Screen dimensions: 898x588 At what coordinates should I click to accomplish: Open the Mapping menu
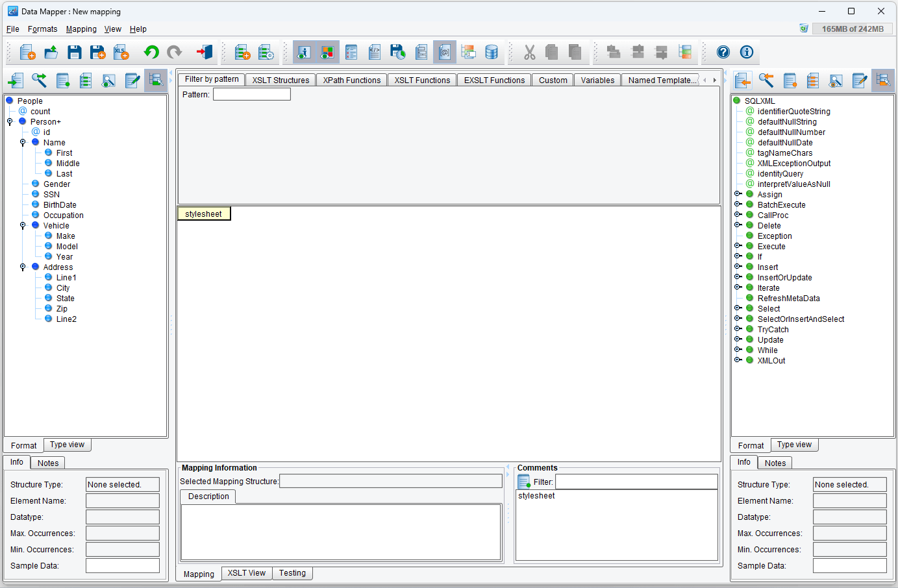point(81,29)
